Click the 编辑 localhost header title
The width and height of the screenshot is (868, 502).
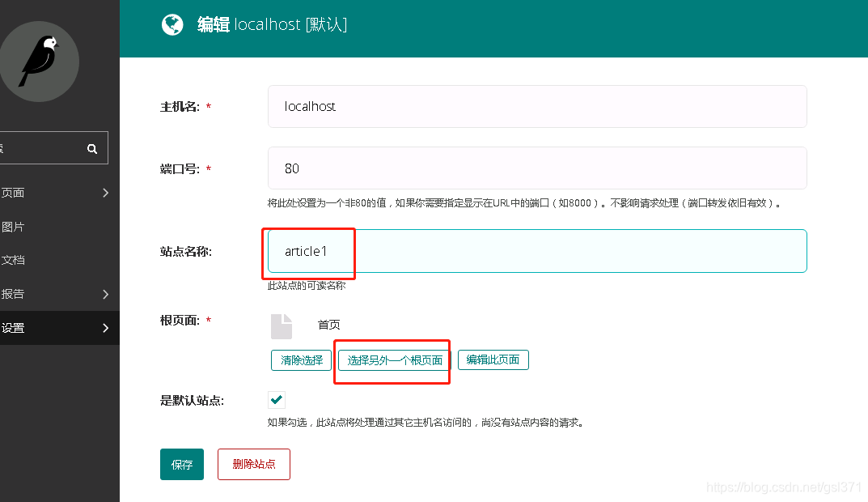pyautogui.click(x=273, y=24)
